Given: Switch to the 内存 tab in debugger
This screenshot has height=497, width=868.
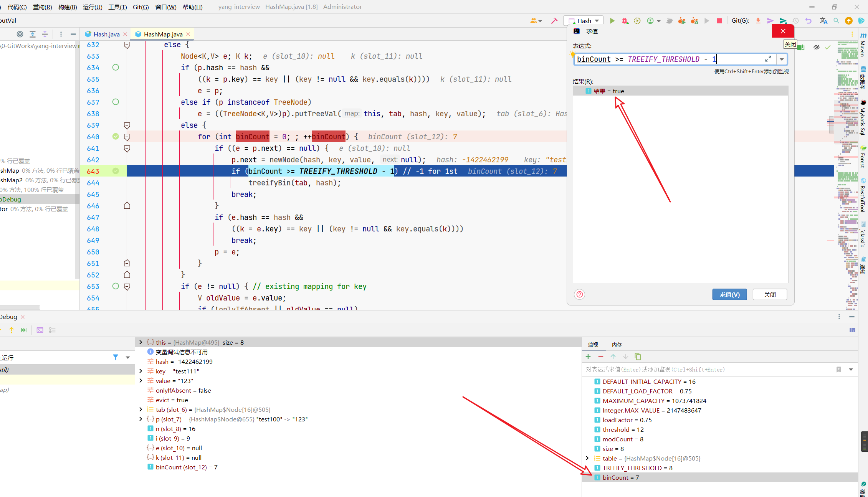Looking at the screenshot, I should tap(617, 345).
